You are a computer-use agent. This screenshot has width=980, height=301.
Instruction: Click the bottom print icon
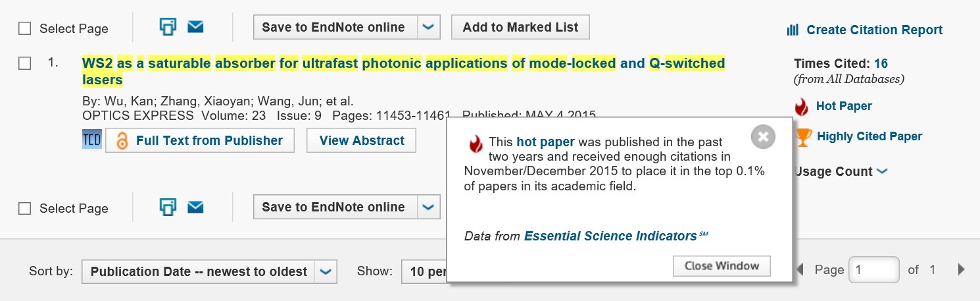(x=168, y=207)
